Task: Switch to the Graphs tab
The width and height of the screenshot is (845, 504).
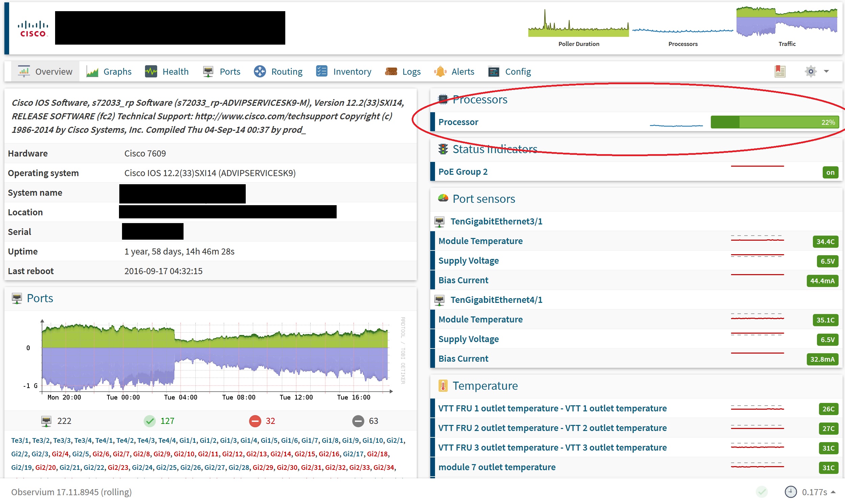Action: pos(109,71)
